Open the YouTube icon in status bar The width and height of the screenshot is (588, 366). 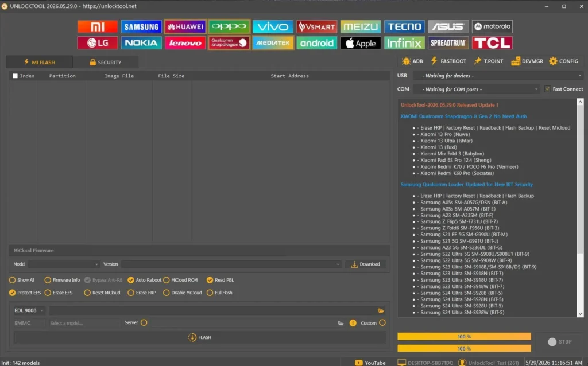(x=359, y=363)
